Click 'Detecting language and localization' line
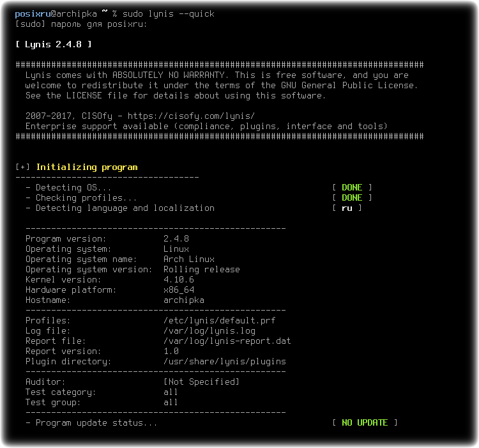This screenshot has width=479, height=448. click(120, 208)
